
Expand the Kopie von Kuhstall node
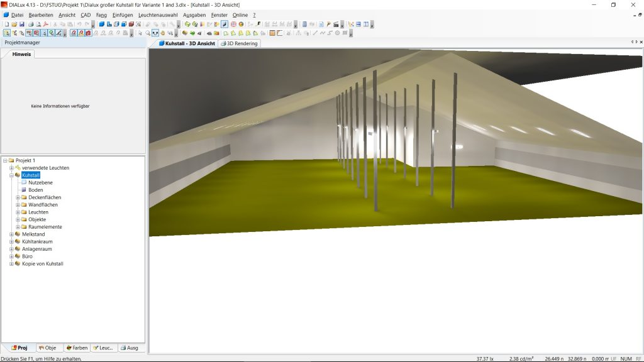click(11, 264)
